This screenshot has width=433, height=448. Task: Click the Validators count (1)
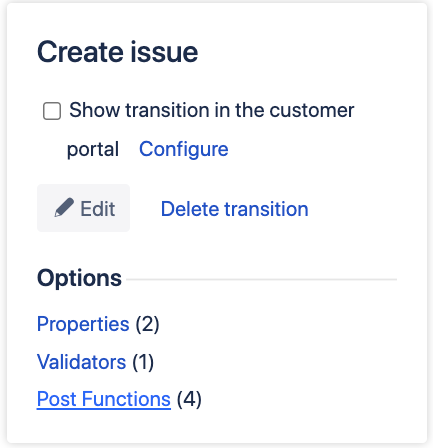point(143,362)
